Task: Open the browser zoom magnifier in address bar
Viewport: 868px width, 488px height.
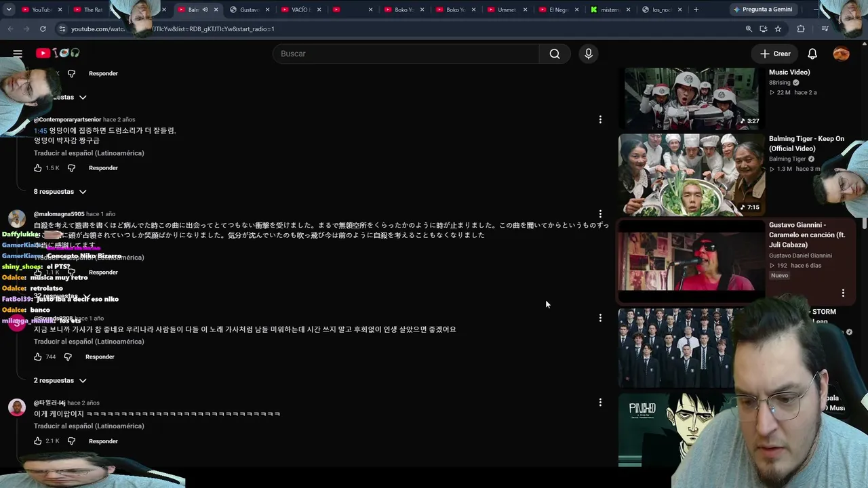Action: click(x=749, y=29)
